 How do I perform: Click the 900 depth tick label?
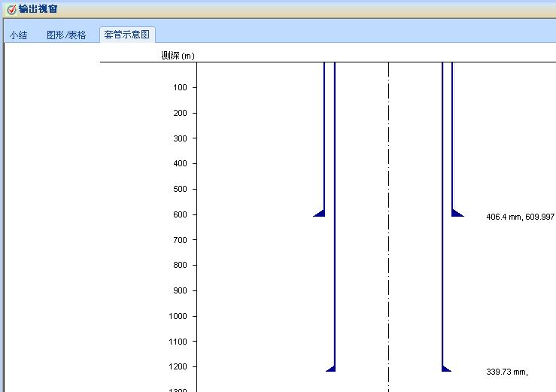tap(180, 290)
